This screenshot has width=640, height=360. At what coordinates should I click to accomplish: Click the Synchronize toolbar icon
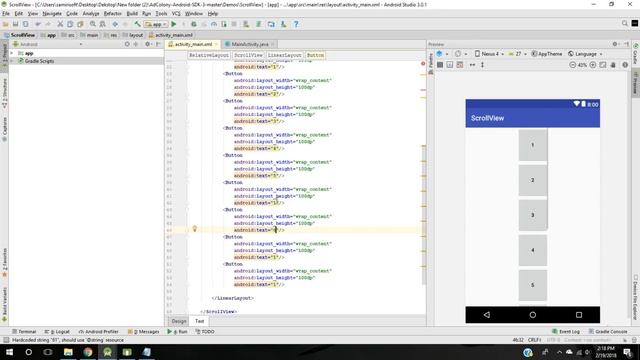coord(26,24)
